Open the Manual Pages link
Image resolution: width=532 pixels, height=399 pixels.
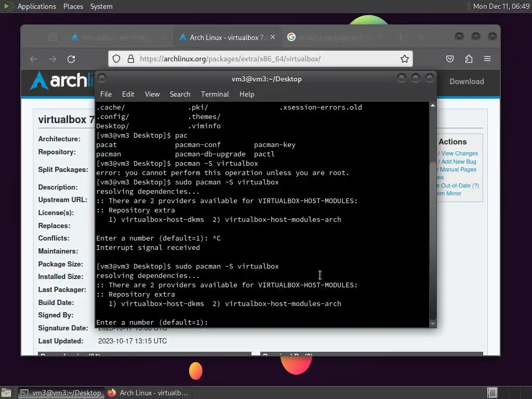(x=458, y=169)
